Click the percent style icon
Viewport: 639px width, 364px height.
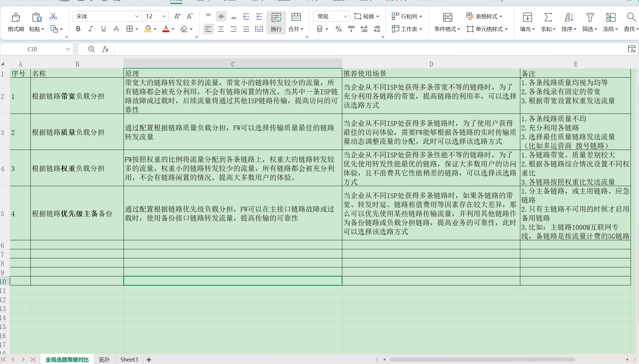[x=338, y=29]
